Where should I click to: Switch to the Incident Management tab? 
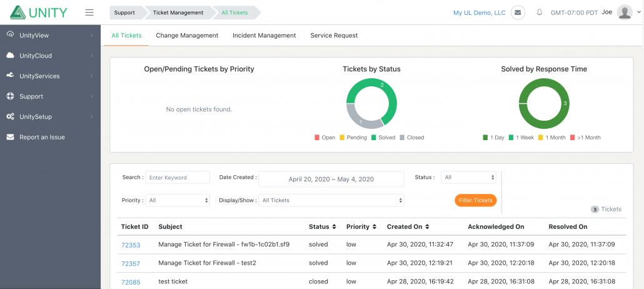click(x=264, y=36)
